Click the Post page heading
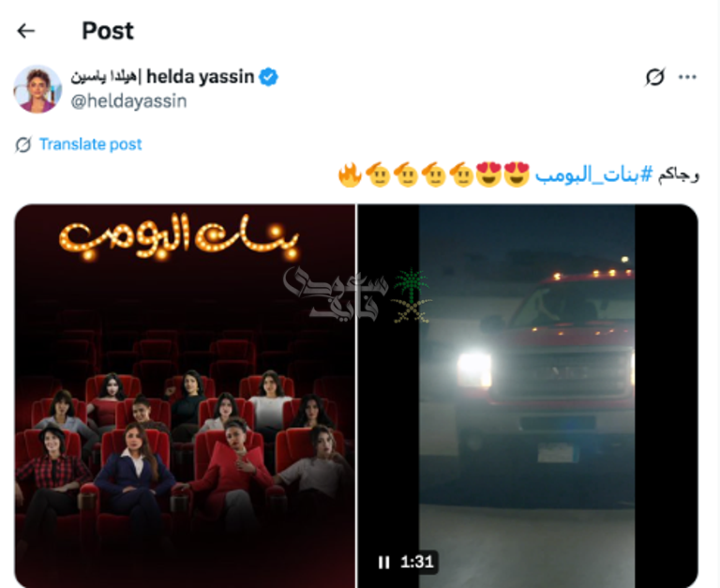720x588 pixels. pyautogui.click(x=108, y=31)
